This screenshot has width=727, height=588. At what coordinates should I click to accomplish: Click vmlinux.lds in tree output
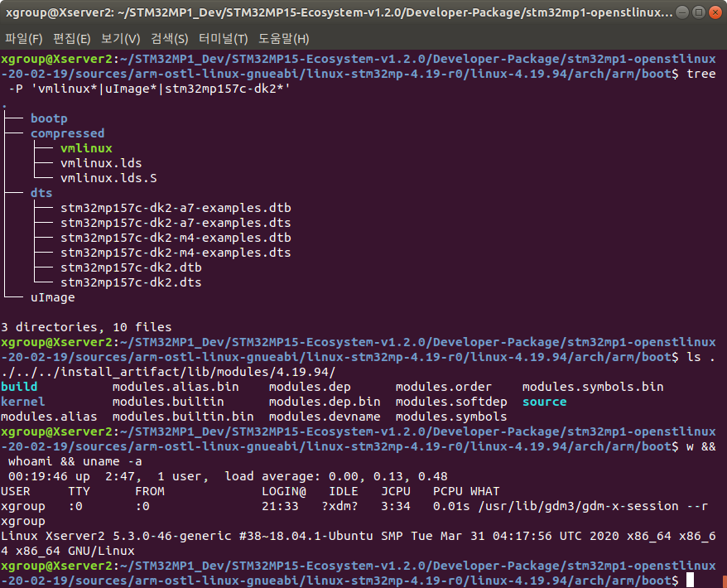(x=101, y=163)
